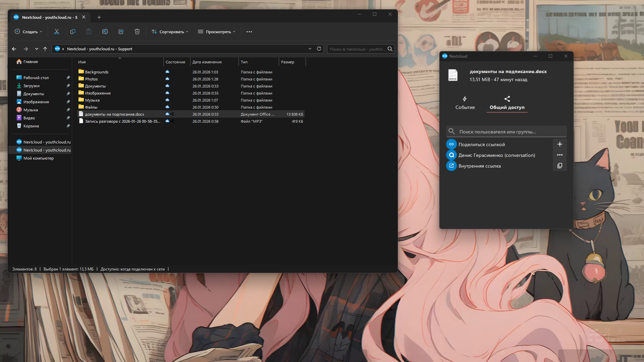Switch to the События tab
The width and height of the screenshot is (644, 362).
point(465,103)
